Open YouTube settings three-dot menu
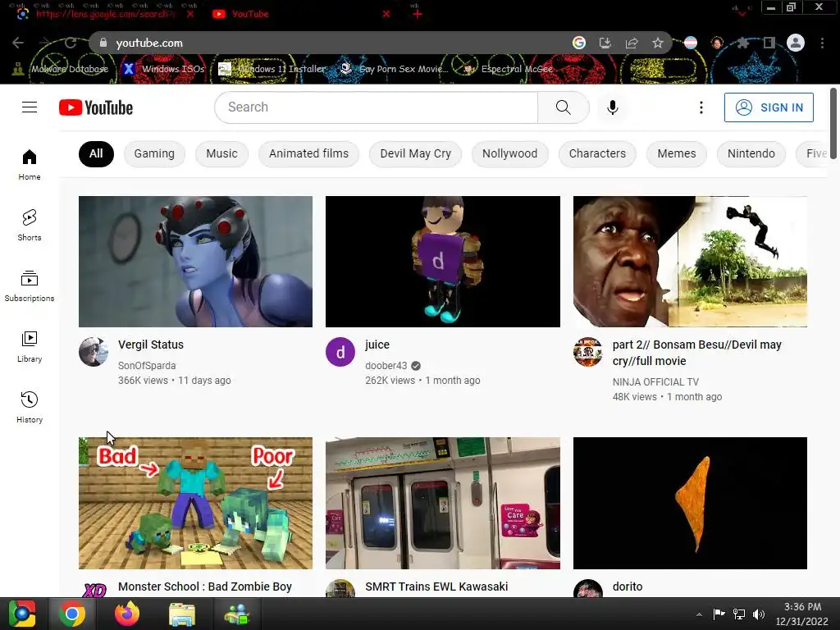 (701, 107)
